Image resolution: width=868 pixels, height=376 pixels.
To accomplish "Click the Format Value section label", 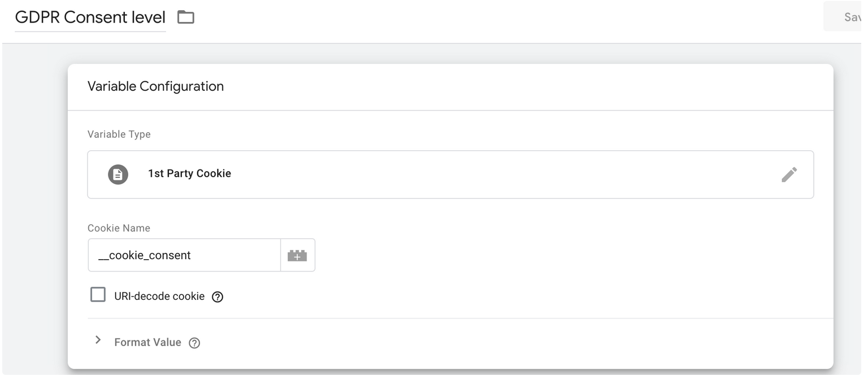I will 147,342.
